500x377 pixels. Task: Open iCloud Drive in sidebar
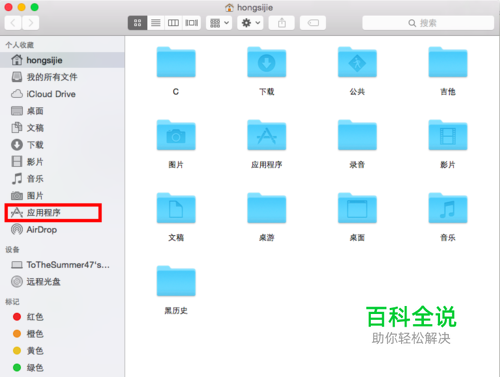(62, 94)
